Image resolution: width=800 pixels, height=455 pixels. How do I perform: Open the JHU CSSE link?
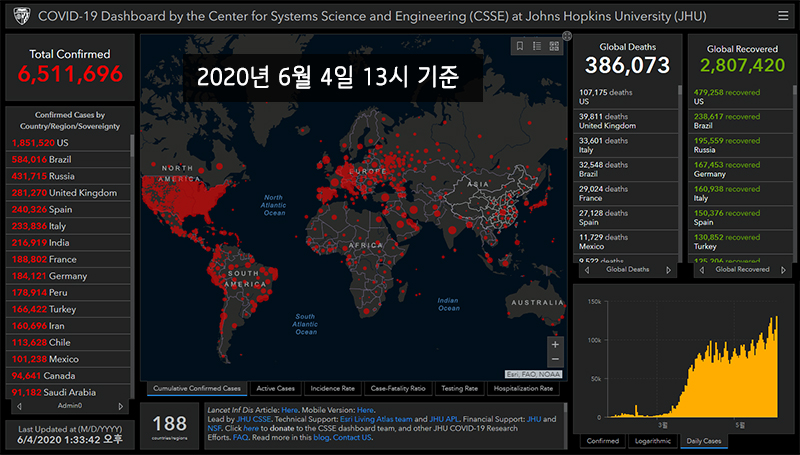point(254,419)
